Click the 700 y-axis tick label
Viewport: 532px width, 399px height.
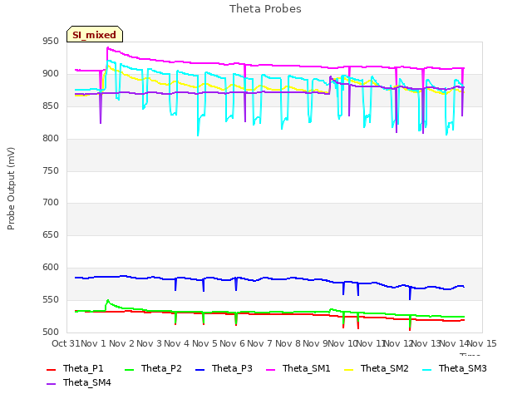(51, 203)
